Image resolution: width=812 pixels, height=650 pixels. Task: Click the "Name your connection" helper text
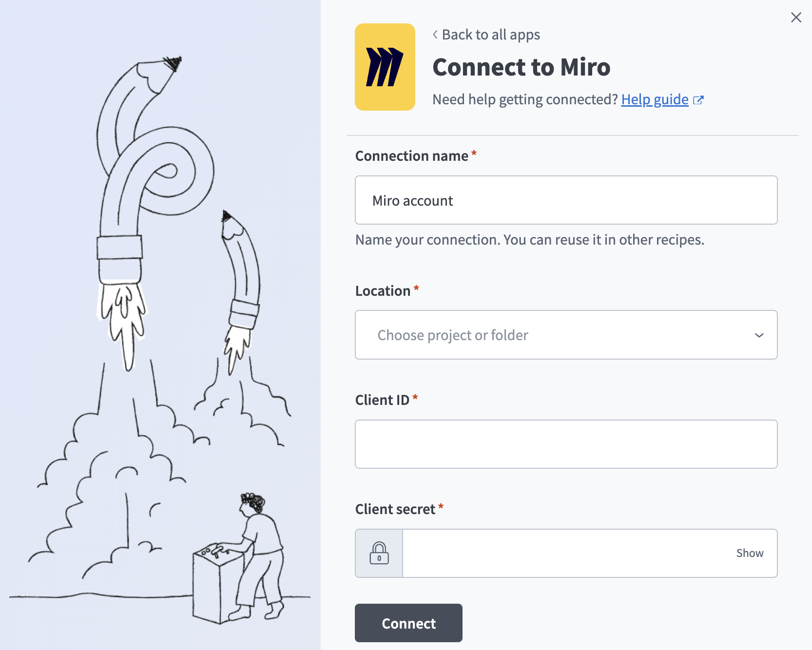tap(530, 240)
